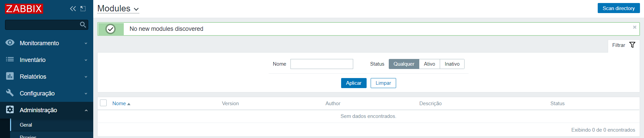Check the select-all modules checkbox
Image resolution: width=644 pixels, height=138 pixels.
pyautogui.click(x=103, y=103)
